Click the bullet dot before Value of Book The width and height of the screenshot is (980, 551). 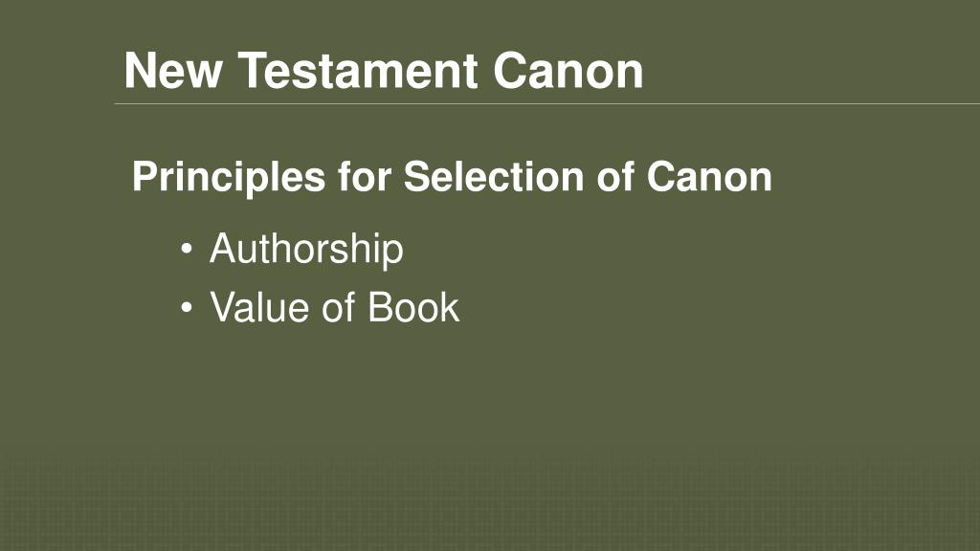click(187, 307)
